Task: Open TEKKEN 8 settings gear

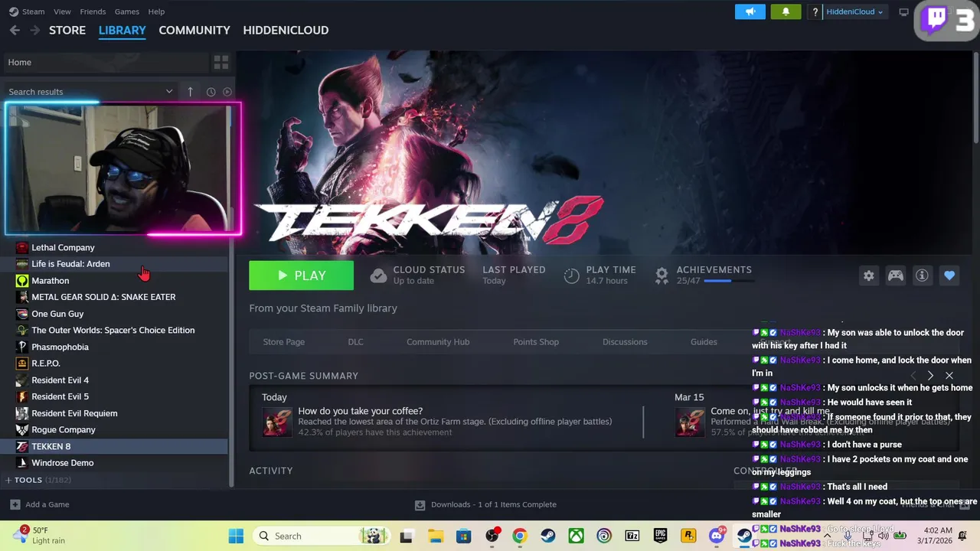Action: [868, 275]
